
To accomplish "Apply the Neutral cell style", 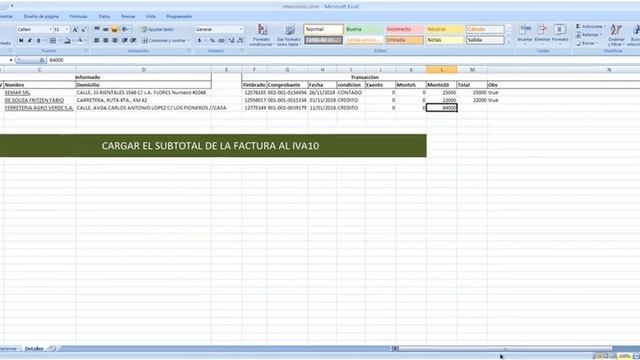I will point(445,29).
